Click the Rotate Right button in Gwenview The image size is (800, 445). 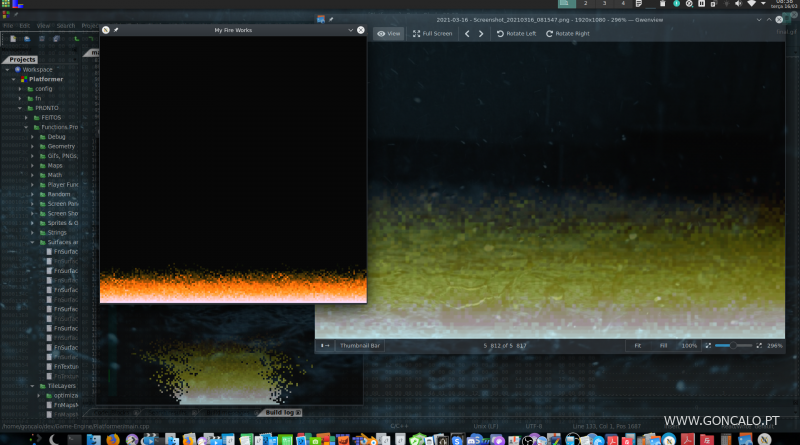pos(567,34)
